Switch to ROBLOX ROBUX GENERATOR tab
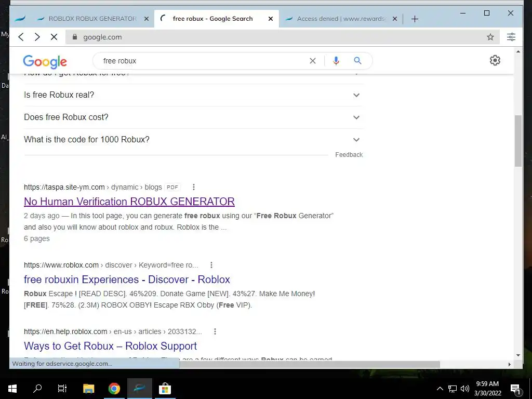The height and width of the screenshot is (399, 532). point(91,19)
